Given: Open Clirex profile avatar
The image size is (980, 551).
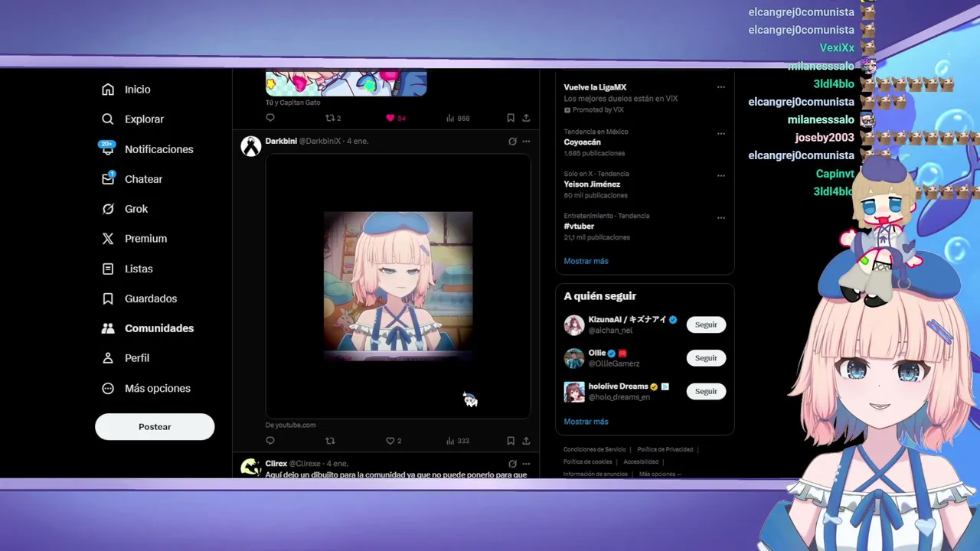Looking at the screenshot, I should pyautogui.click(x=251, y=468).
